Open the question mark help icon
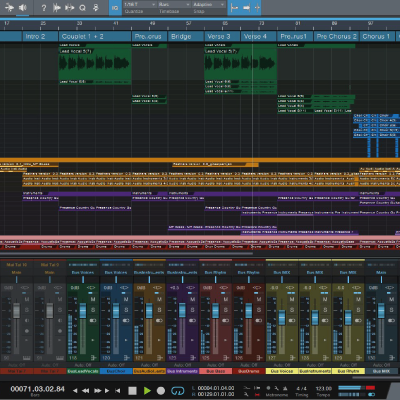The width and height of the screenshot is (400, 400). (44, 8)
